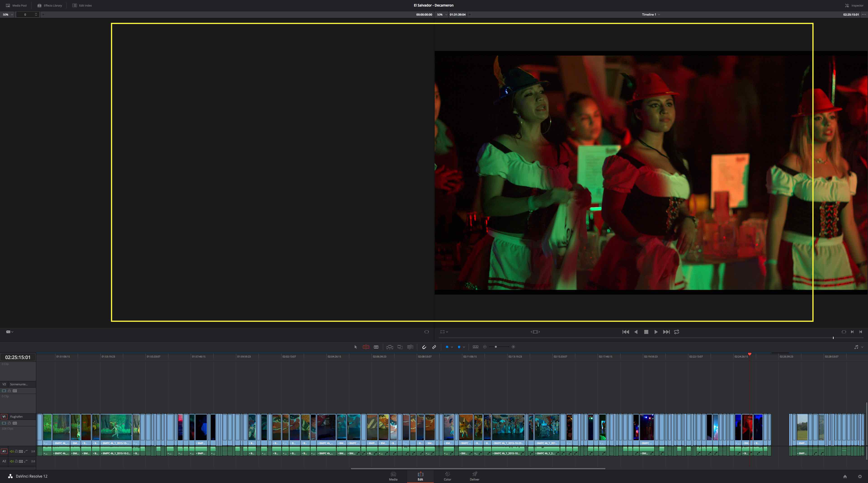868x483 pixels.
Task: Switch to the Deliver page
Action: pos(474,476)
